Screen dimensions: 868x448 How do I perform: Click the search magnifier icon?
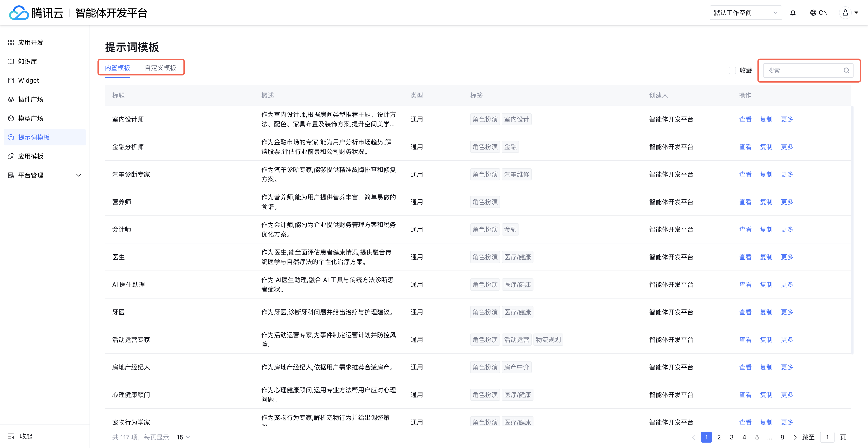pos(846,70)
